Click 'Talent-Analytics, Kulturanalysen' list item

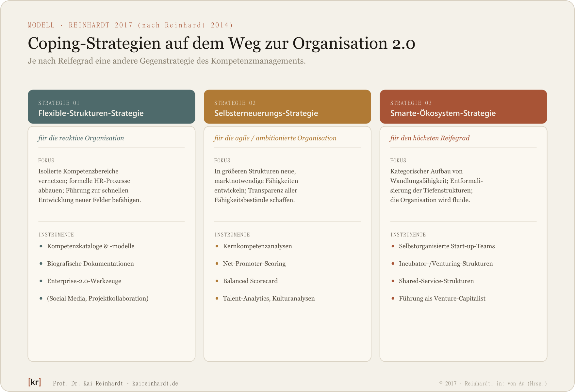point(269,299)
